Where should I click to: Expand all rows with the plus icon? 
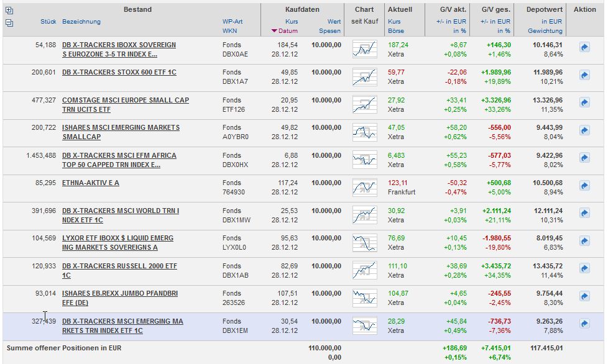coord(9,11)
